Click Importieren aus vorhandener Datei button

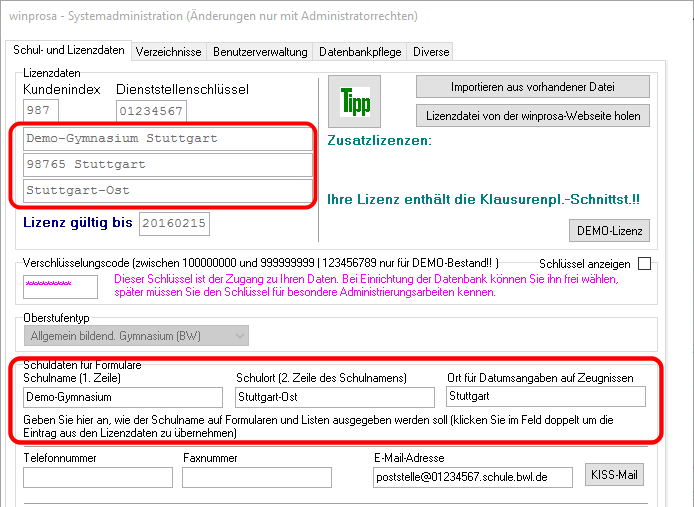[533, 86]
